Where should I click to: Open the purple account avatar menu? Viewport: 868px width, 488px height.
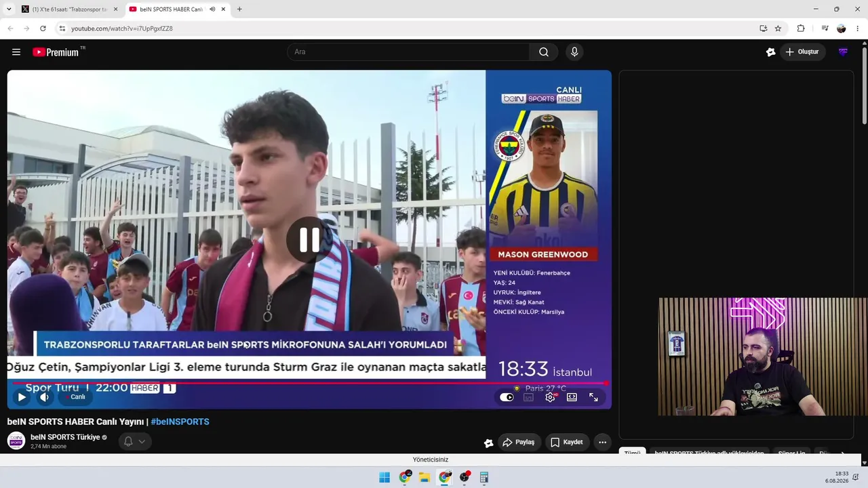tap(843, 52)
